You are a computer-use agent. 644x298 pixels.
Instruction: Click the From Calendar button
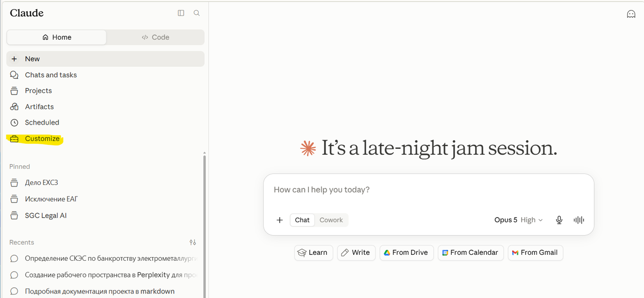[x=471, y=253]
